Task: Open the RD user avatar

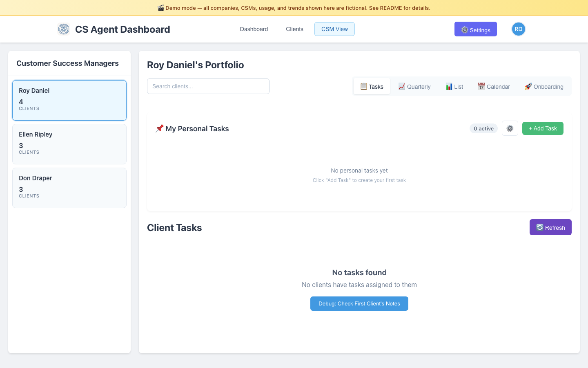Action: (x=519, y=29)
